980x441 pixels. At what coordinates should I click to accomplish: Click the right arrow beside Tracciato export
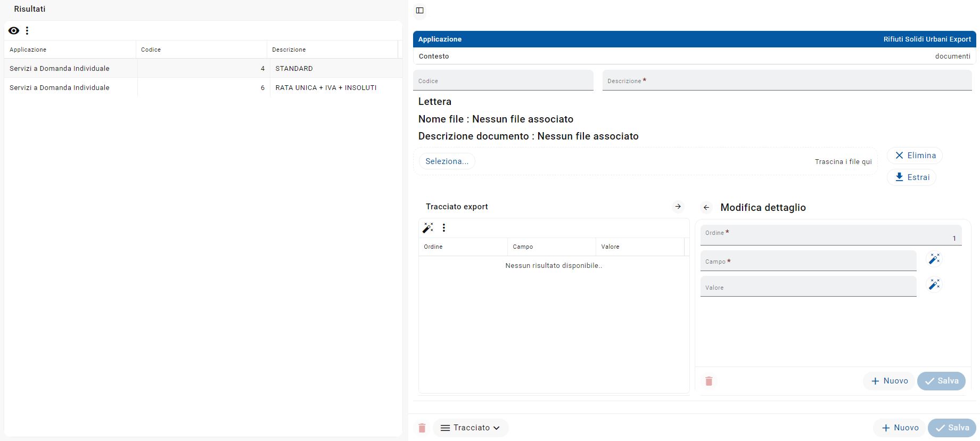[678, 207]
